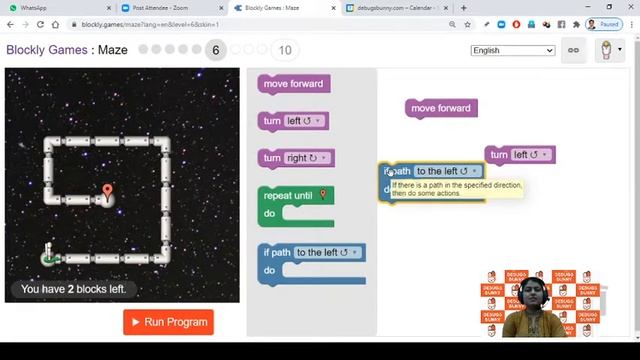
Task: Go to level 5 dot
Action: point(196,49)
